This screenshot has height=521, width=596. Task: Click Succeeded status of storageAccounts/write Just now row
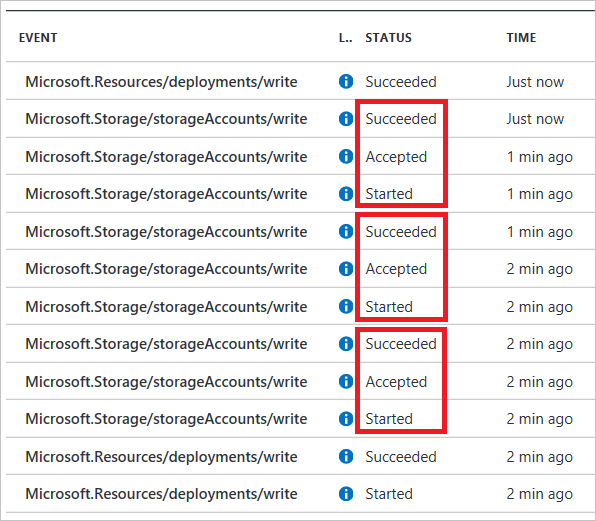[x=401, y=119]
